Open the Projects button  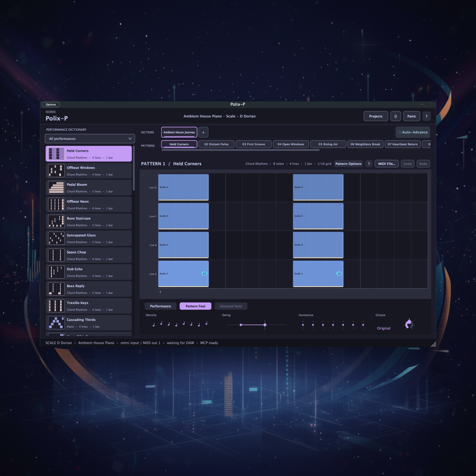click(376, 116)
